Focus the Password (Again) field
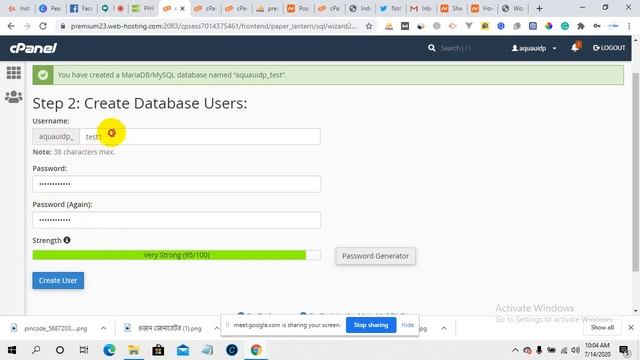This screenshot has width=640, height=360. tap(176, 220)
